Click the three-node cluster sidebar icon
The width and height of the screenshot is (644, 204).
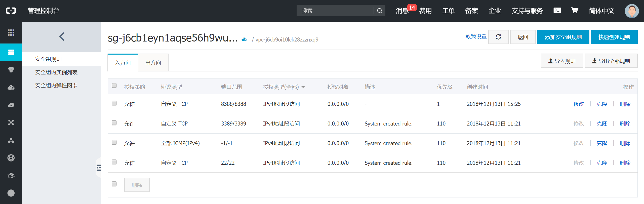pos(11,140)
